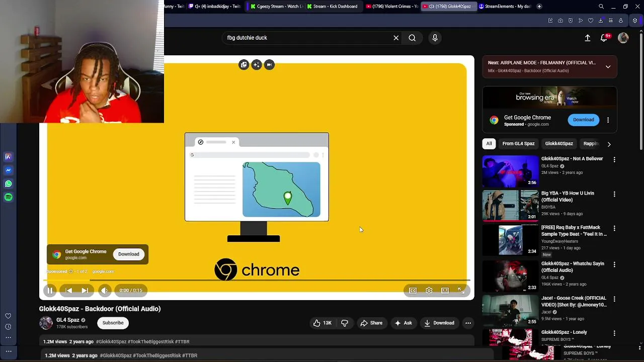Open the browser profile icon in toolbar
This screenshot has width=644, height=362.
tap(621, 21)
